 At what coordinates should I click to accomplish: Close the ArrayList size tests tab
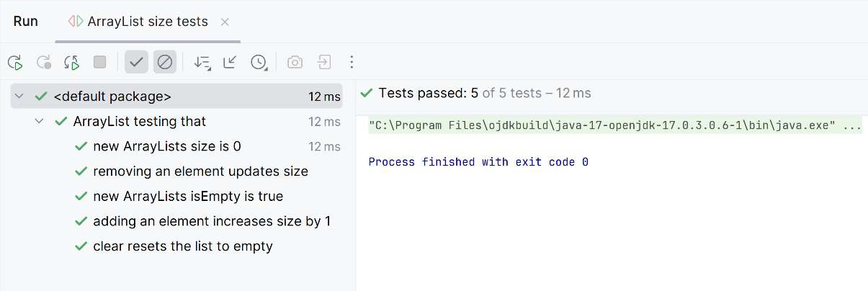(225, 22)
